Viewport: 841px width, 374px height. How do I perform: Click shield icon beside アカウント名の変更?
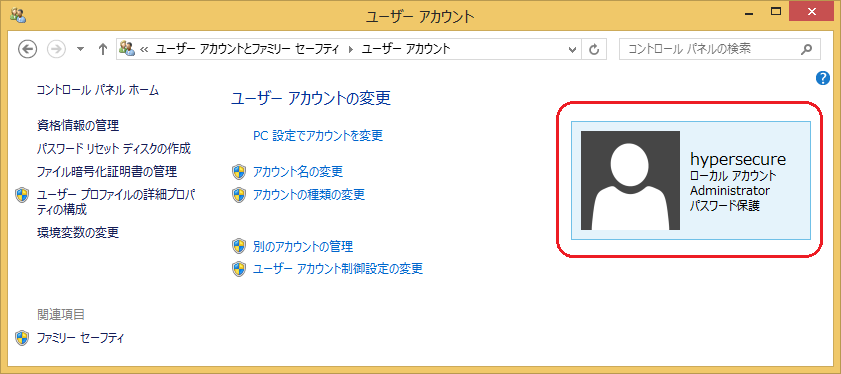[239, 172]
